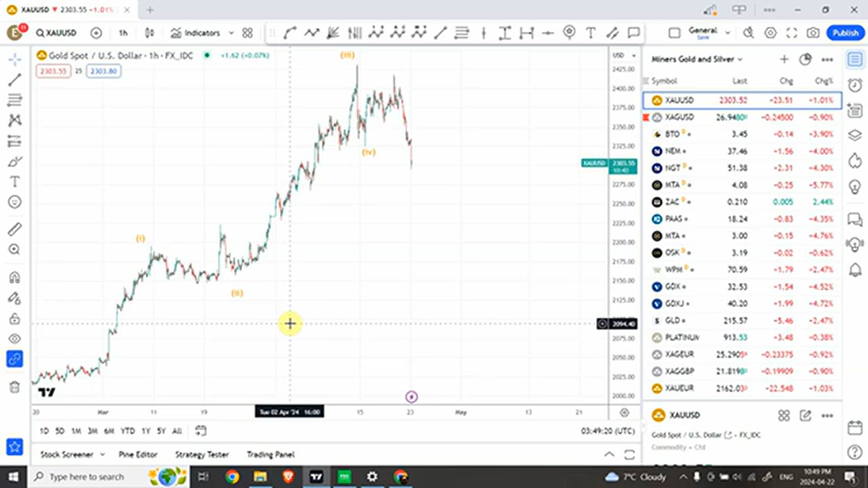Toggle magnet mode in left toolbar
Viewport: 868px width, 488px height.
[14, 277]
